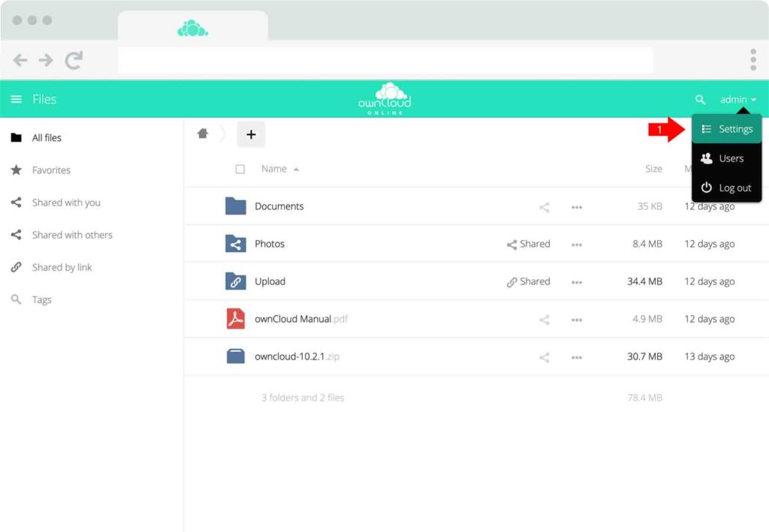Viewport: 769px width, 532px height.
Task: Click the home breadcrumb icon
Action: [202, 133]
